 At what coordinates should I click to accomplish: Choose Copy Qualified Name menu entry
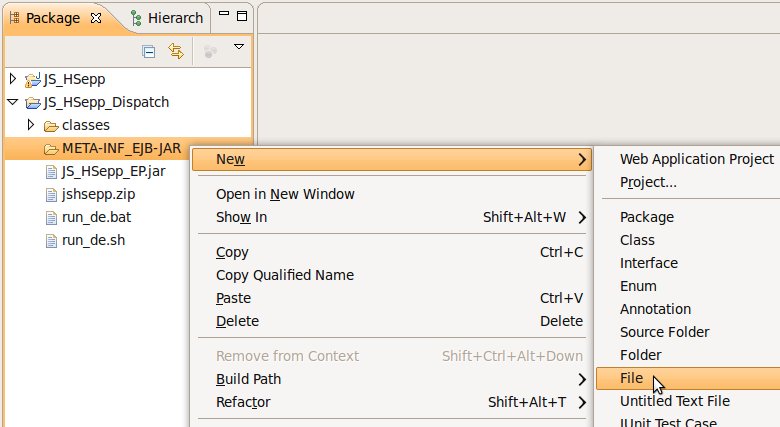pyautogui.click(x=284, y=275)
